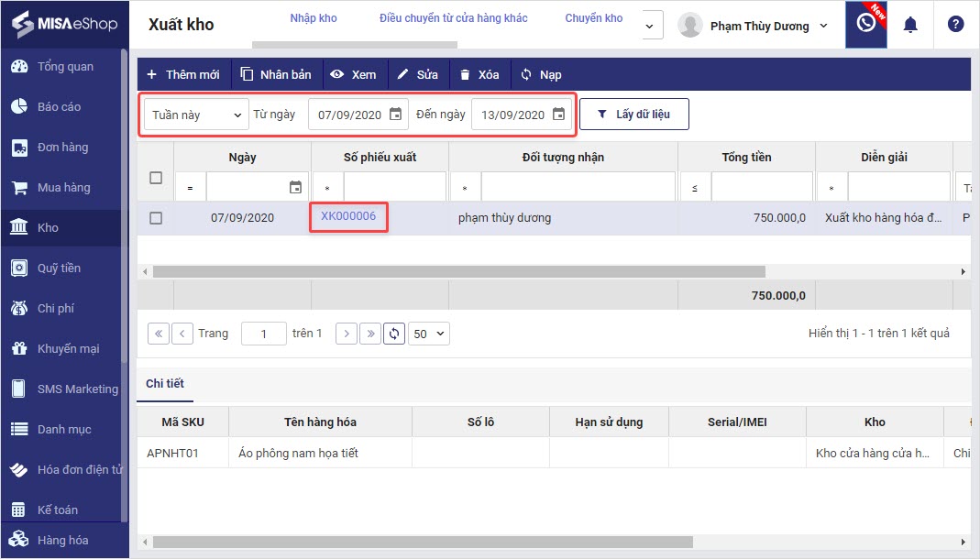980x559 pixels.
Task: Expand the Tuần này period dropdown
Action: pyautogui.click(x=196, y=115)
